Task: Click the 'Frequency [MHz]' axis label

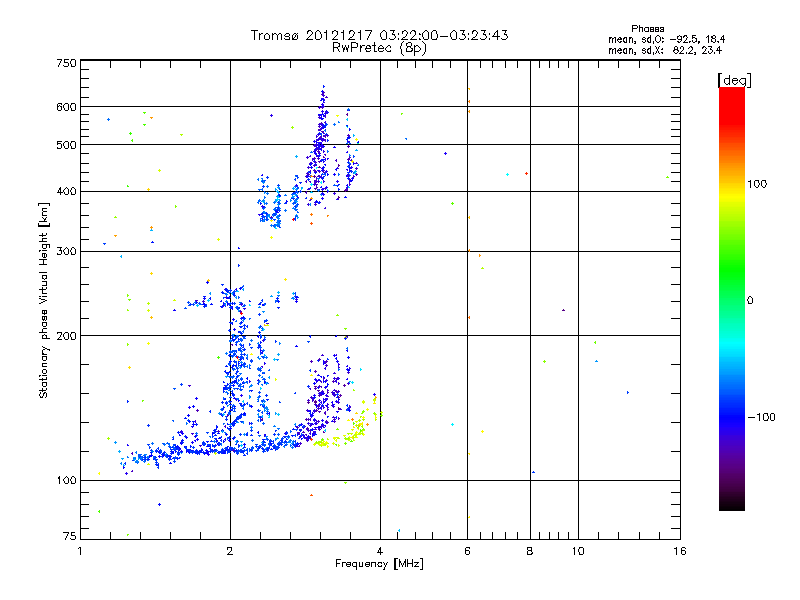Action: click(x=379, y=564)
